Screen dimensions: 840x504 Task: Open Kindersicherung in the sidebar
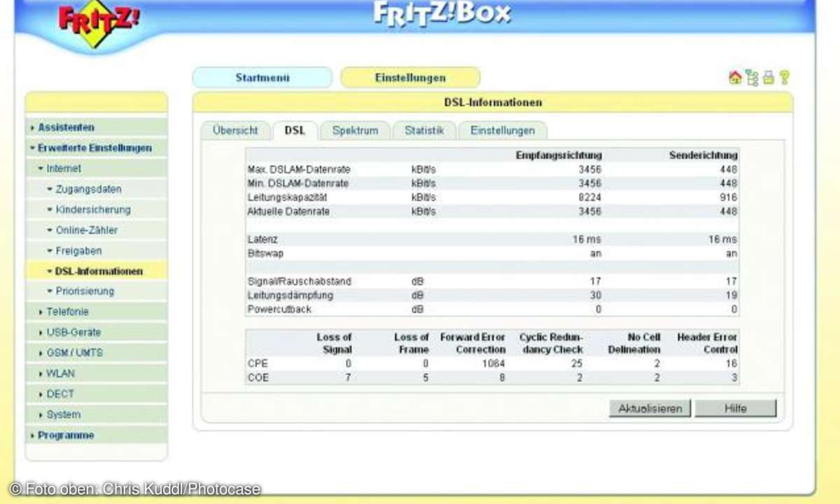97,209
